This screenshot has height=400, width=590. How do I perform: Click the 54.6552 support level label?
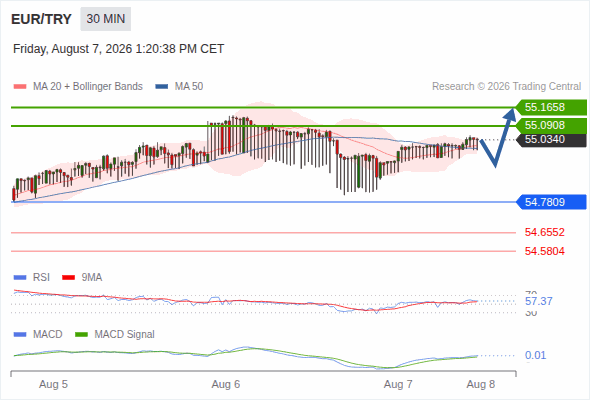click(x=544, y=232)
